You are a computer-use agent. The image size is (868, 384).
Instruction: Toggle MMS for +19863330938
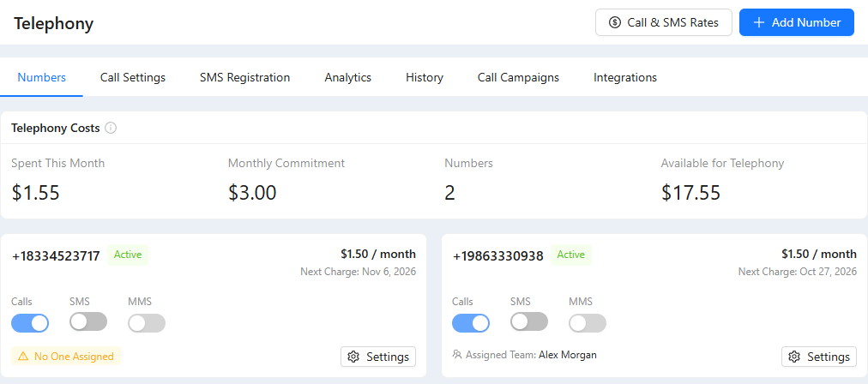click(x=588, y=323)
